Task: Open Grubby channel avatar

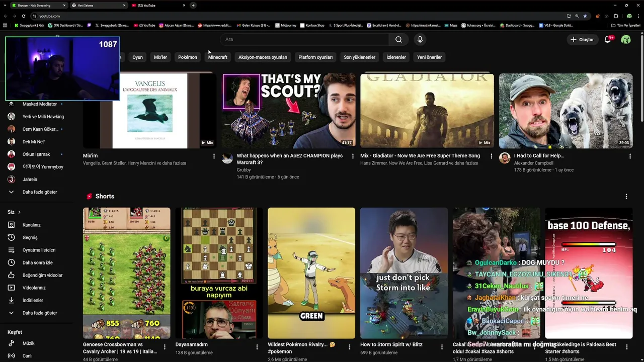Action: click(227, 158)
